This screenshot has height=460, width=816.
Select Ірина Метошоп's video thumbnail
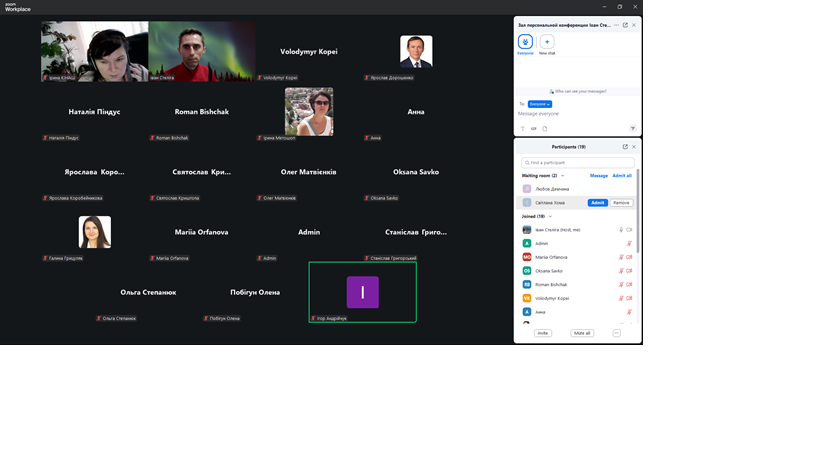(309, 110)
